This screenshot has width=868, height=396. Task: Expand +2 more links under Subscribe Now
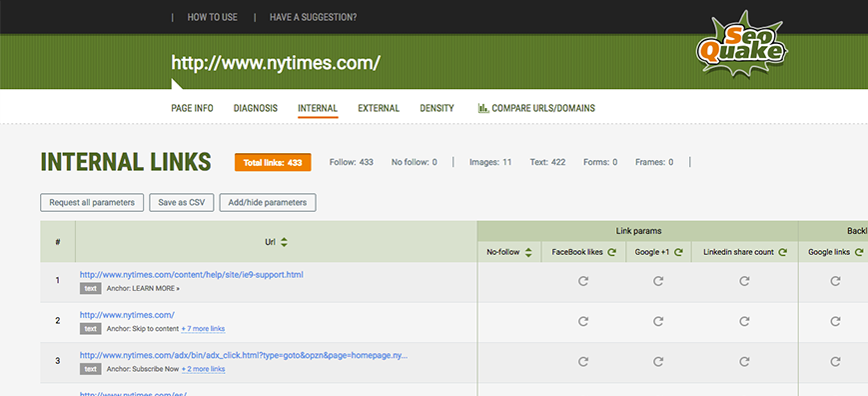click(x=203, y=369)
